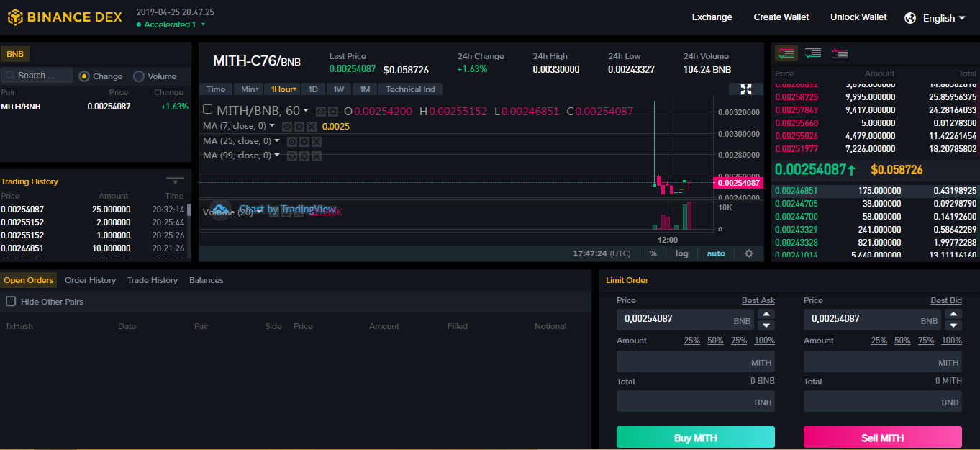980x450 pixels.
Task: Switch to the Trade History tab
Action: pos(152,280)
